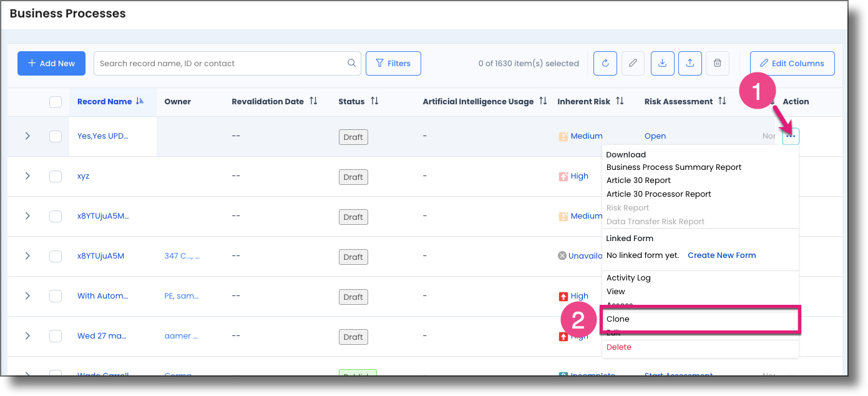
Task: Click the Filters button
Action: tap(393, 63)
